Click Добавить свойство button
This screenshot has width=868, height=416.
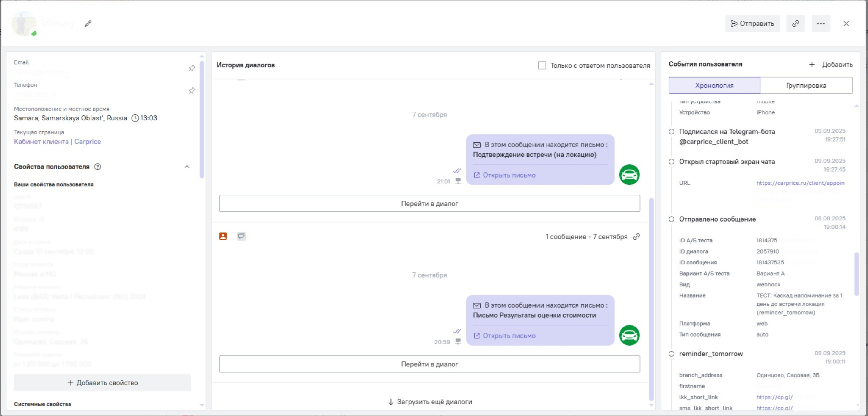coord(102,383)
